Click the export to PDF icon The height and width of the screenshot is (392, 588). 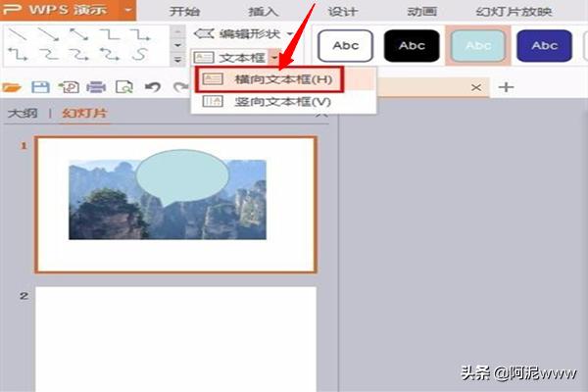pyautogui.click(x=69, y=87)
